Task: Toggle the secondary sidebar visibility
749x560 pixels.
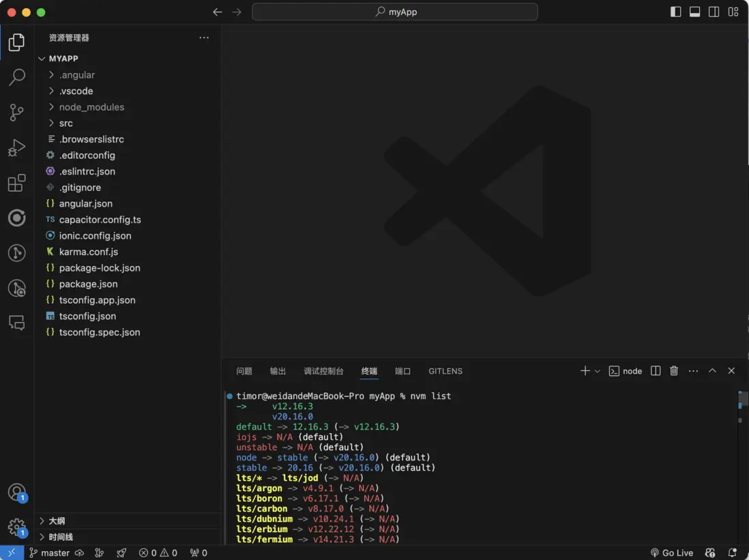Action: click(x=714, y=12)
